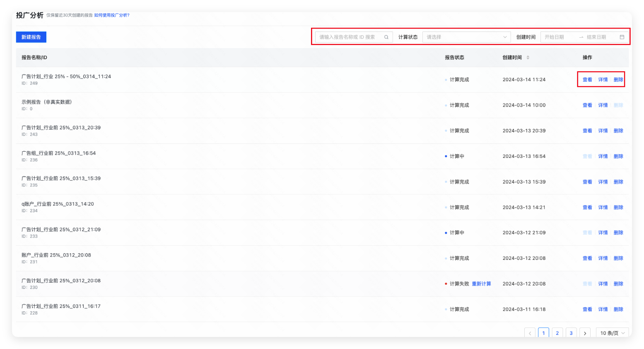The width and height of the screenshot is (644, 349).
Task: Sort by 创建时间 column arrows
Action: click(528, 58)
